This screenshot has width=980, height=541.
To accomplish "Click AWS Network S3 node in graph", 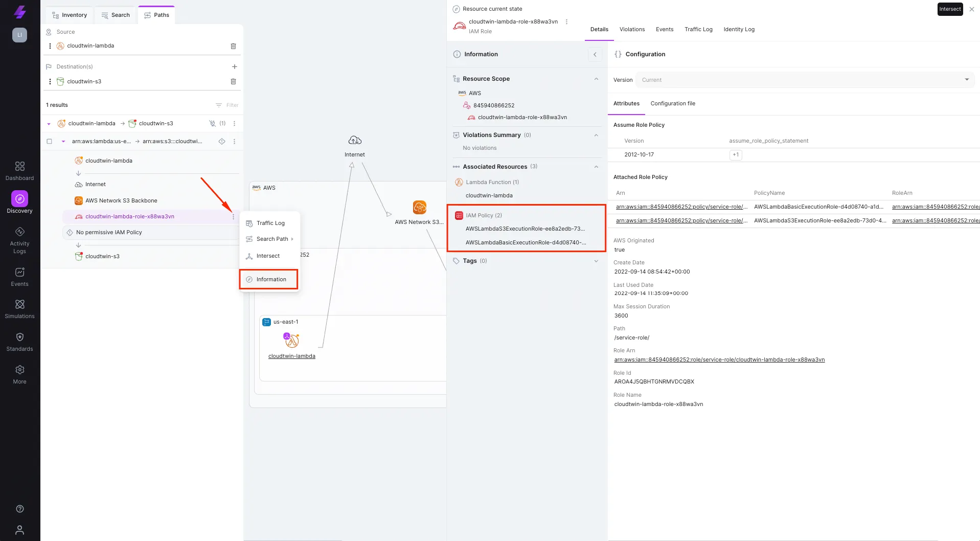I will (x=419, y=207).
